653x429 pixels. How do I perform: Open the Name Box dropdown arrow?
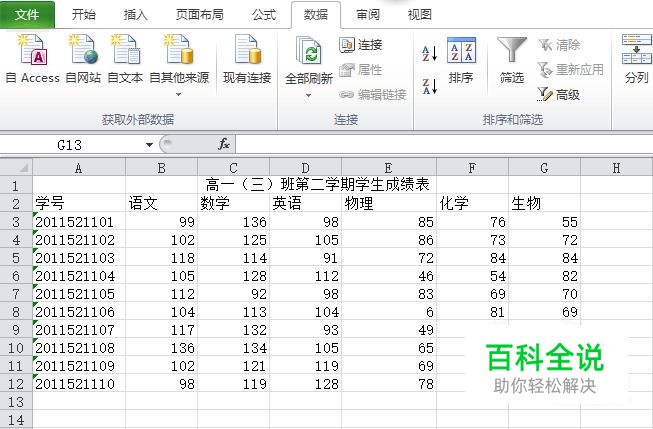coord(149,145)
